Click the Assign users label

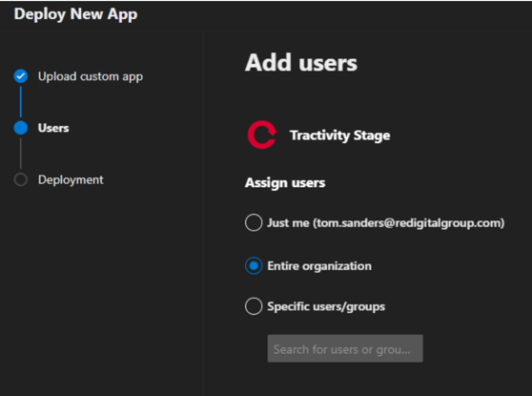coord(285,182)
